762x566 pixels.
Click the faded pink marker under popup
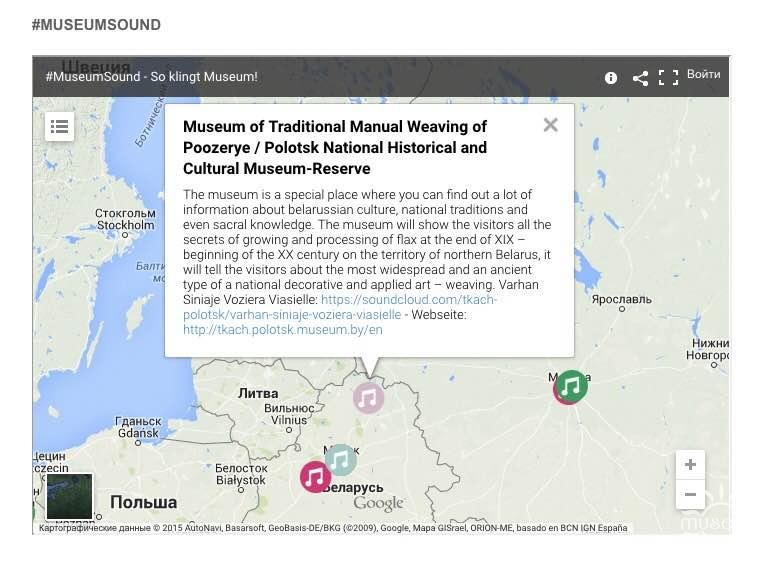368,397
